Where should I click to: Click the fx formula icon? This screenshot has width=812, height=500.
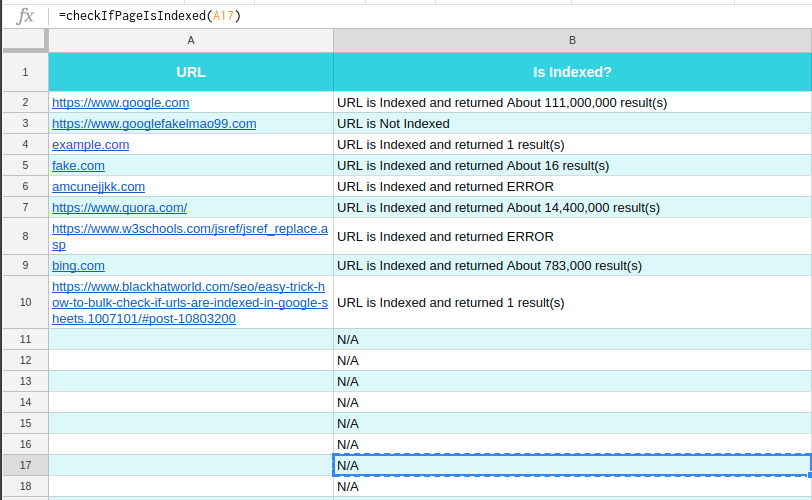click(24, 16)
